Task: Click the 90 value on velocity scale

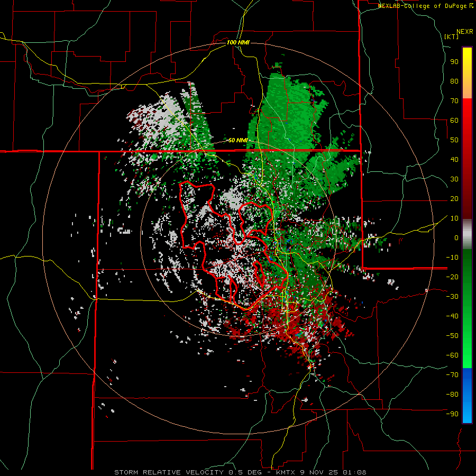Action: pos(454,62)
